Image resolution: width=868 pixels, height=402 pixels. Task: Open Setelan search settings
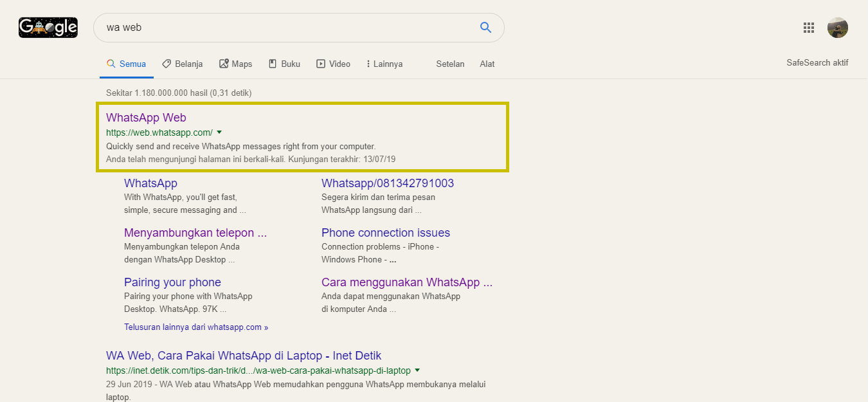click(450, 64)
